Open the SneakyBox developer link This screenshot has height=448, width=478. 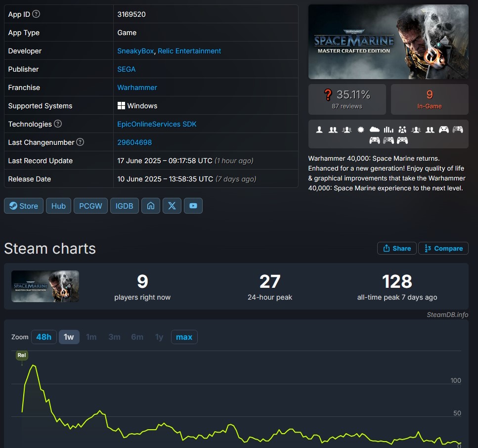[135, 51]
